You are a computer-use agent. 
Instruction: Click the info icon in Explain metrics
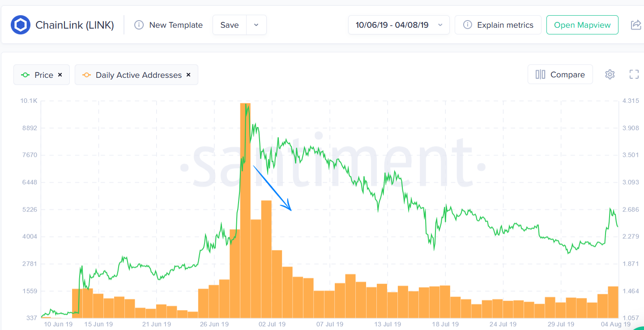click(x=467, y=25)
